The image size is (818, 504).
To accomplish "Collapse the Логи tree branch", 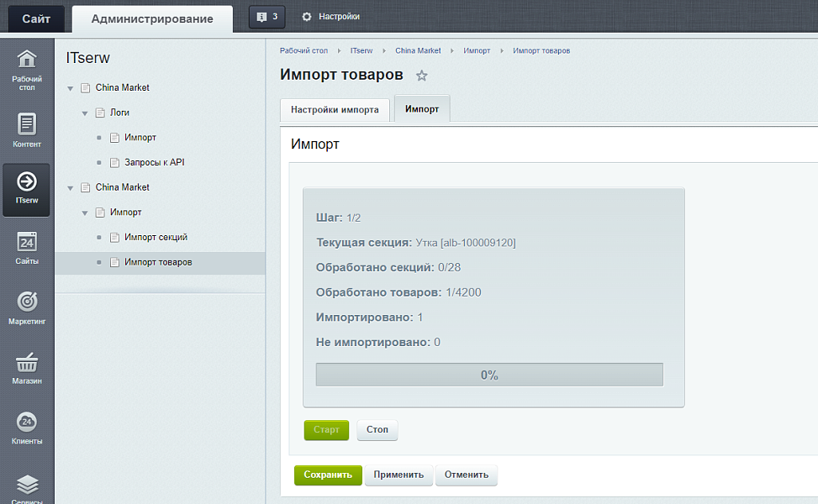I will coord(83,112).
